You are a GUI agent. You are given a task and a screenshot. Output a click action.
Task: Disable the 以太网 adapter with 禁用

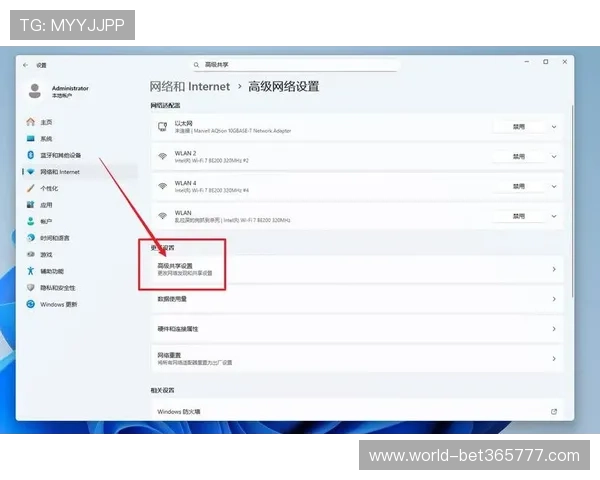[x=519, y=127]
